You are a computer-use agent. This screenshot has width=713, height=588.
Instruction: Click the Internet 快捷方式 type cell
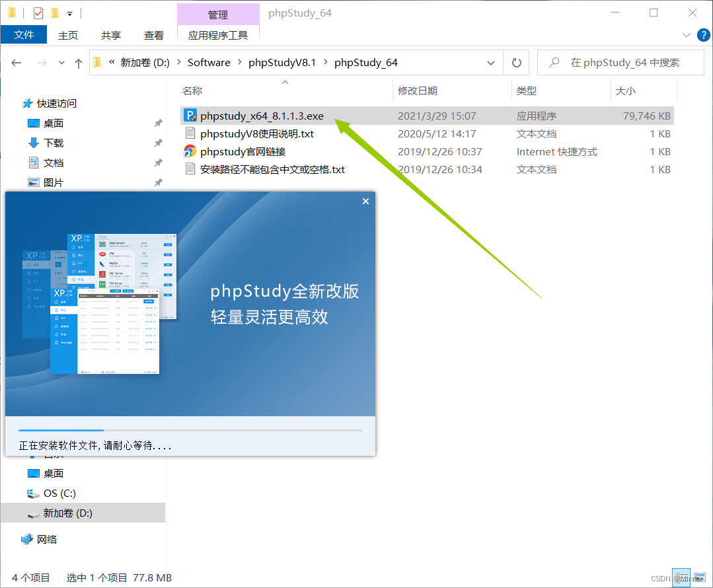tap(556, 152)
